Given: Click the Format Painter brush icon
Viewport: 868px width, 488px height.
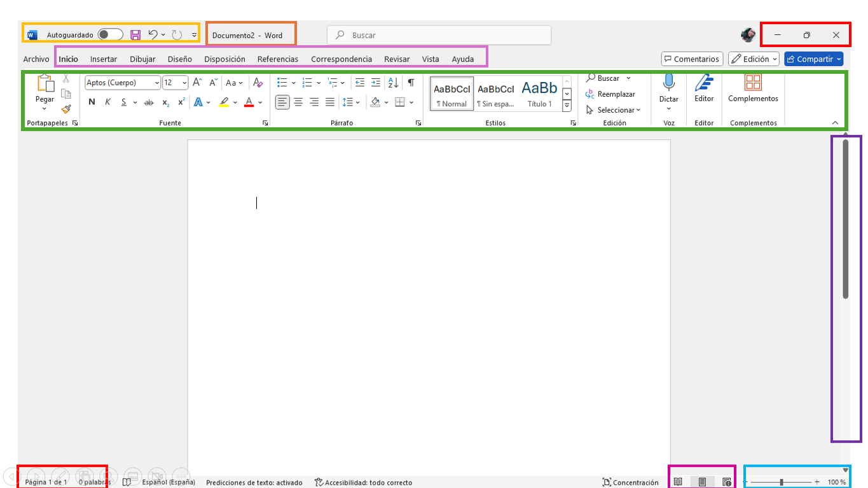Looking at the screenshot, I should coord(66,109).
